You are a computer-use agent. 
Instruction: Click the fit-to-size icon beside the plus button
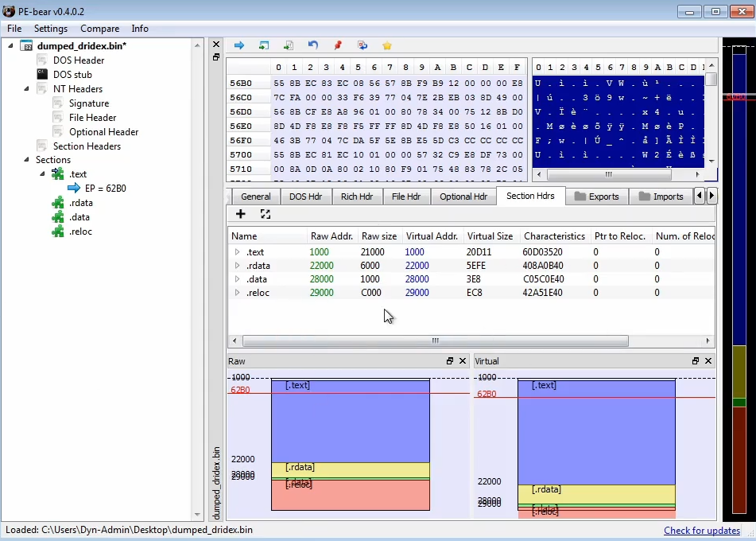click(266, 214)
